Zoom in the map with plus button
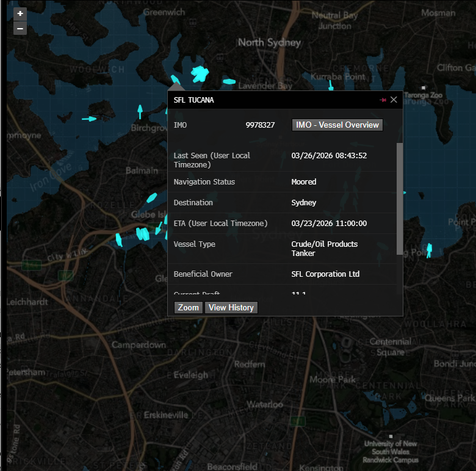476x471 pixels. click(x=20, y=13)
